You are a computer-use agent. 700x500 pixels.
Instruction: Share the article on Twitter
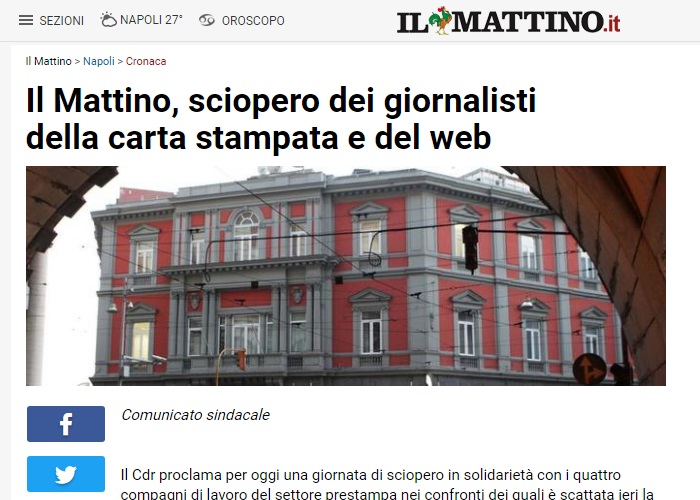click(66, 474)
